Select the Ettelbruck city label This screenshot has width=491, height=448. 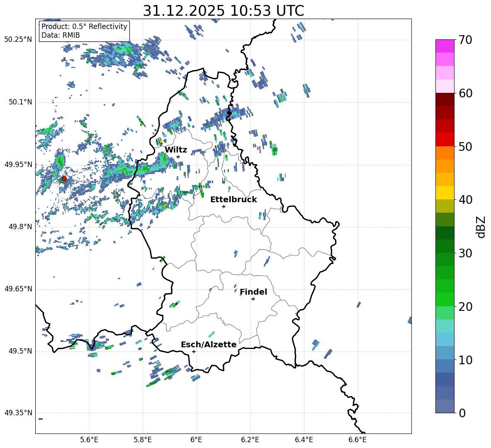point(233,199)
